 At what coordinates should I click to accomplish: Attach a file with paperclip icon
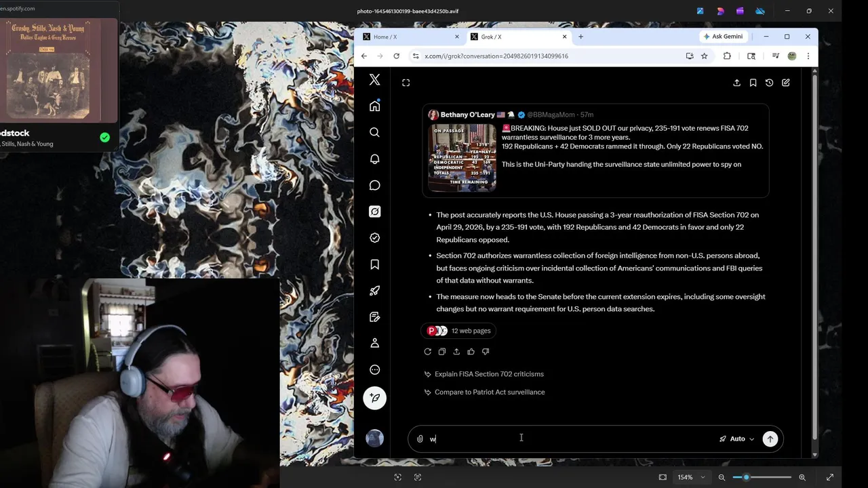coord(420,439)
